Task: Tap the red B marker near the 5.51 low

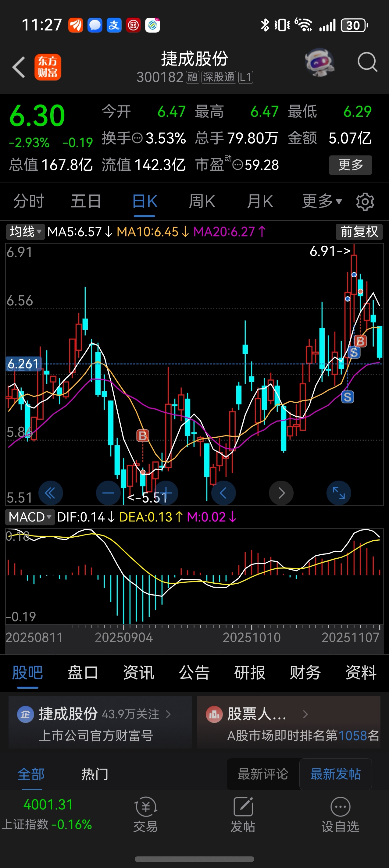Action: click(x=143, y=436)
